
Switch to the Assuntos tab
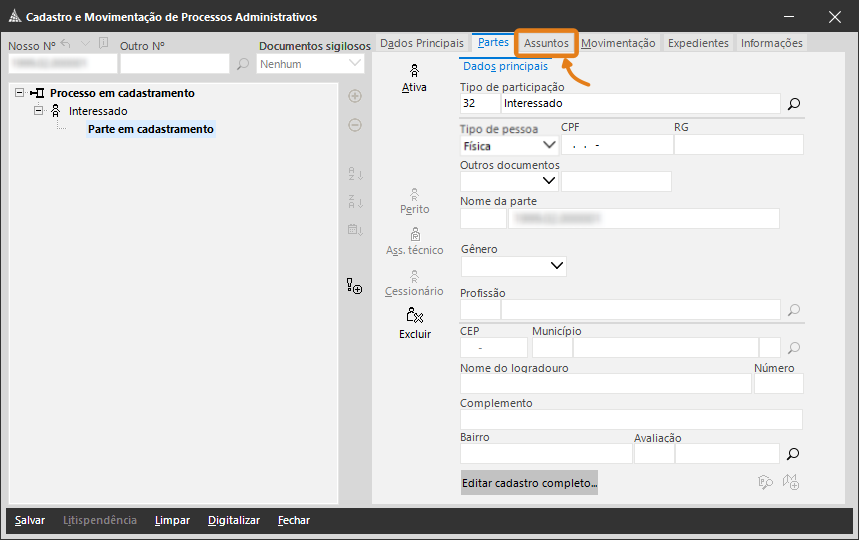[x=546, y=43]
